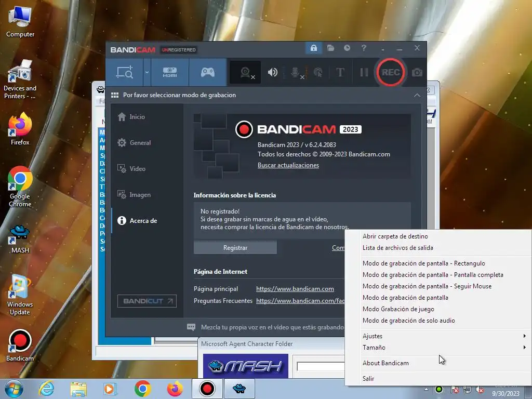532x399 pixels.
Task: Select screen recording mode - Pantalla completa
Action: click(433, 275)
